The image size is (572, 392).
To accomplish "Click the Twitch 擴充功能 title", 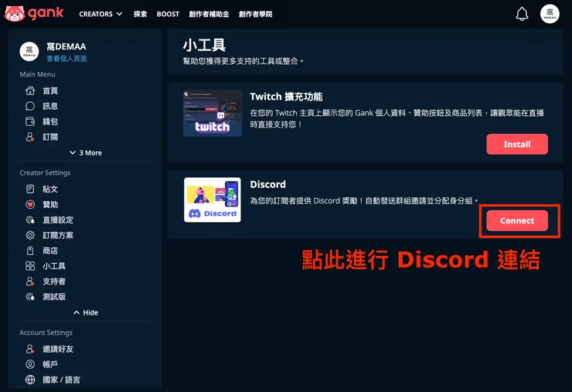I will coord(286,97).
